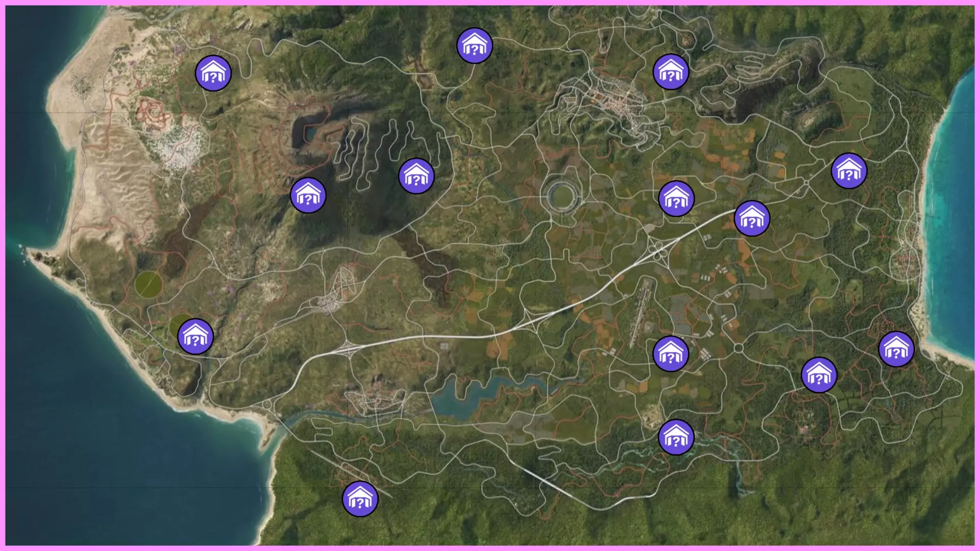Click the highway cloverleaf interchange
Viewport: 980px width, 551px height.
[658, 251]
